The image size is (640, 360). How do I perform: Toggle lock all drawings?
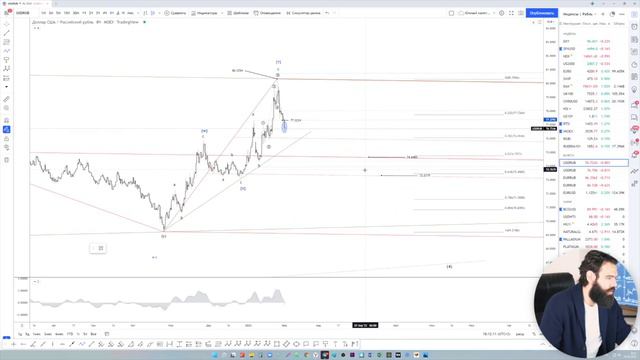coord(7,139)
